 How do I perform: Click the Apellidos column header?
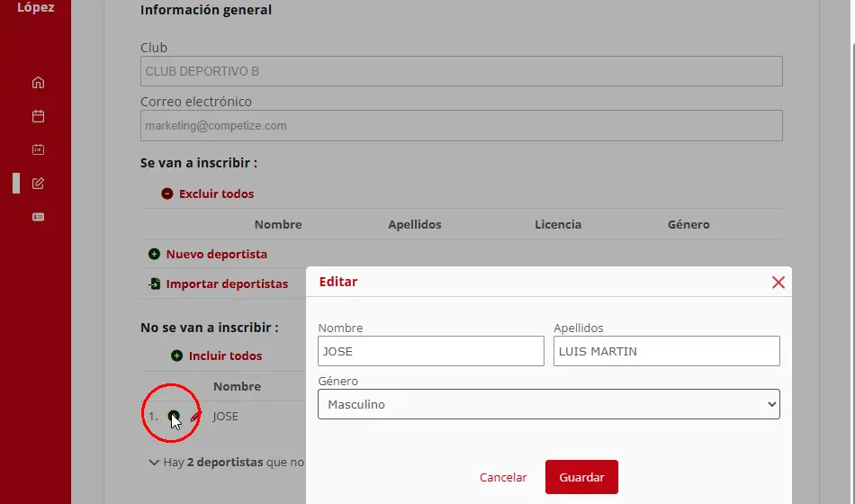click(414, 224)
